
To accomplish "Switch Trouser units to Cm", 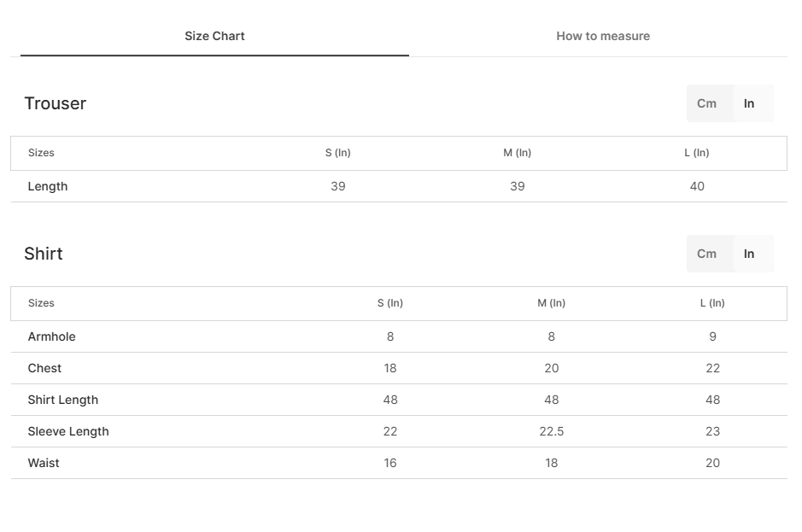I will (706, 103).
